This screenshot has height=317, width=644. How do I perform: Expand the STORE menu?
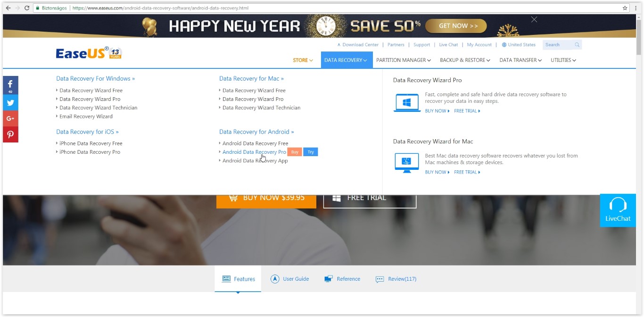coord(303,60)
